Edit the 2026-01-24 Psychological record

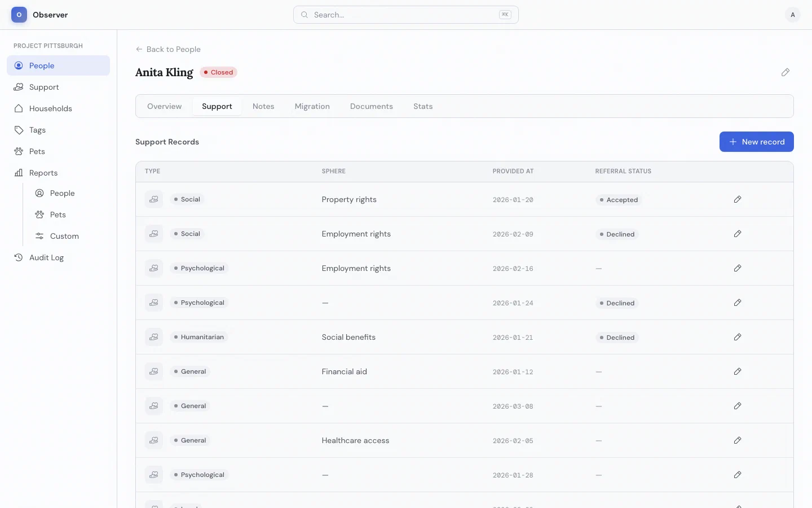point(738,303)
